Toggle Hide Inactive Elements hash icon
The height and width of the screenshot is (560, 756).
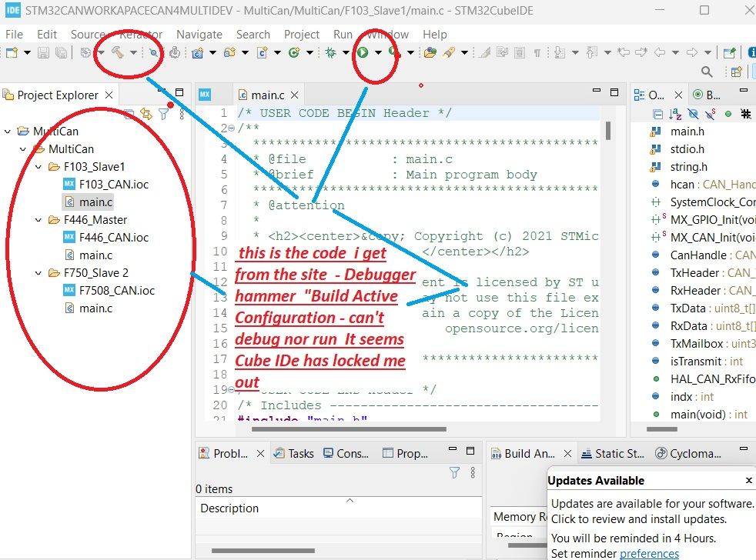(746, 114)
